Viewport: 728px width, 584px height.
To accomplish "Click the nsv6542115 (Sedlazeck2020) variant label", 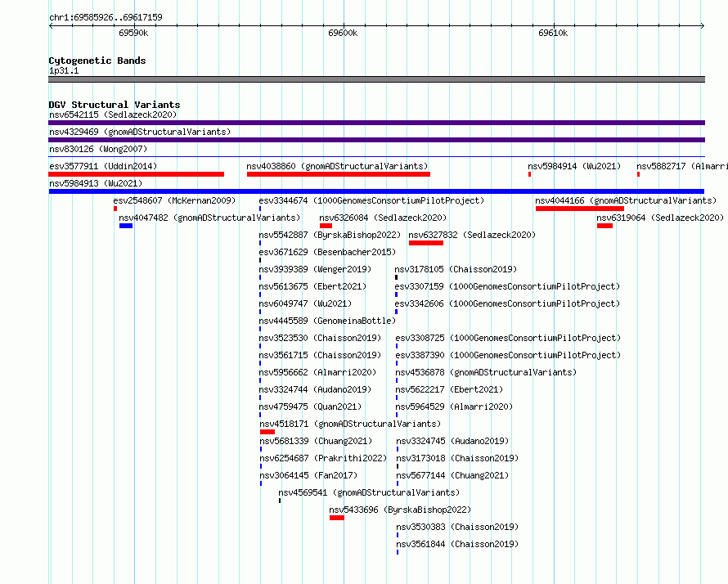I will pyautogui.click(x=113, y=115).
